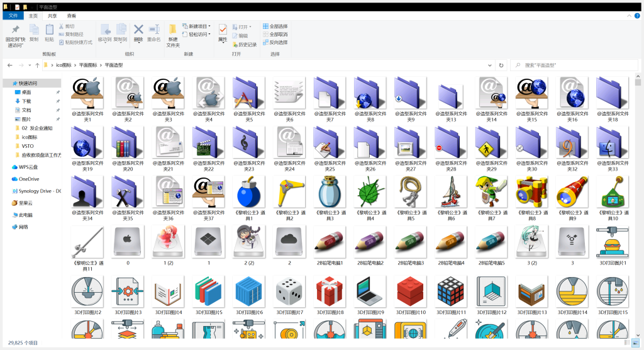The height and width of the screenshot is (350, 644).
Task: Click the 新建文件夹 (New folder) icon
Action: [173, 35]
